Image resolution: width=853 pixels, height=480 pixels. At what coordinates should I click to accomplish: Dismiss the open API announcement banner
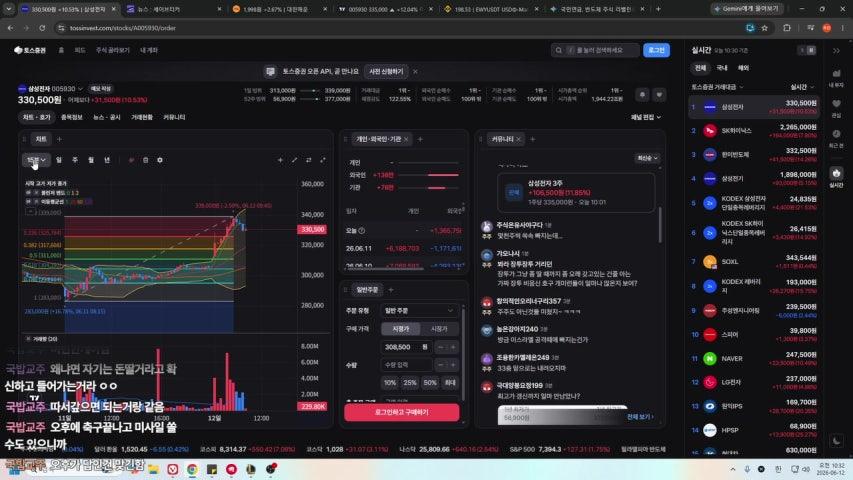415,71
